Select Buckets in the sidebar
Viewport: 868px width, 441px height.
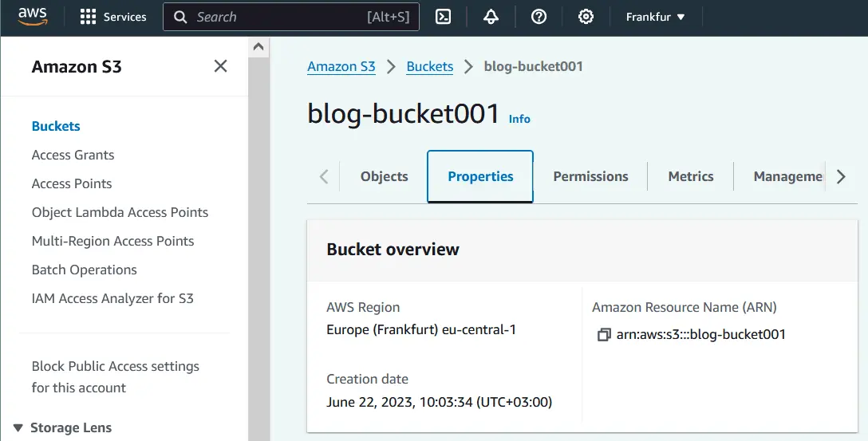click(x=56, y=126)
